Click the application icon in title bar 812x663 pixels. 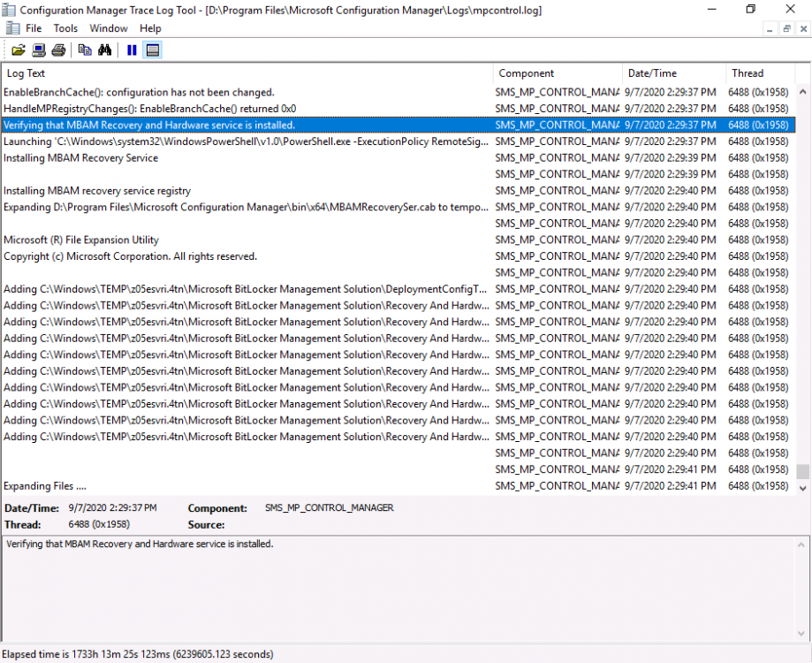(x=9, y=10)
